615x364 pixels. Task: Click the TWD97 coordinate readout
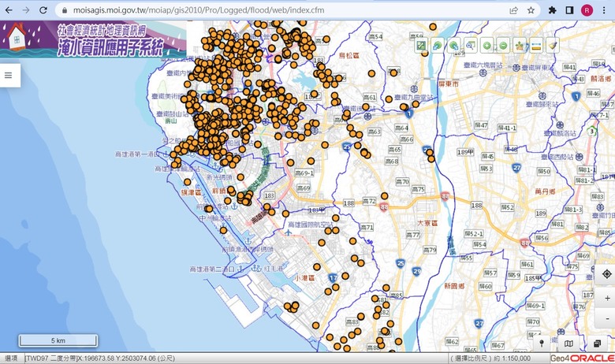click(100, 358)
